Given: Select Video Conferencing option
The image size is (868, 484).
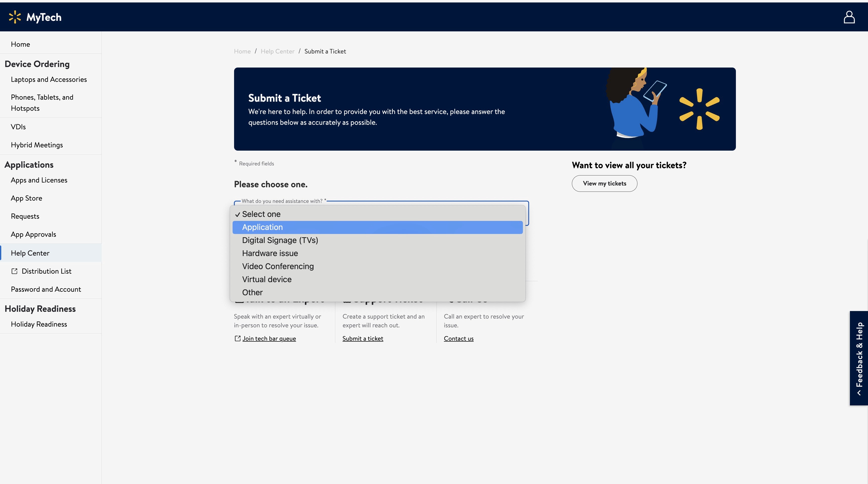Looking at the screenshot, I should point(278,266).
